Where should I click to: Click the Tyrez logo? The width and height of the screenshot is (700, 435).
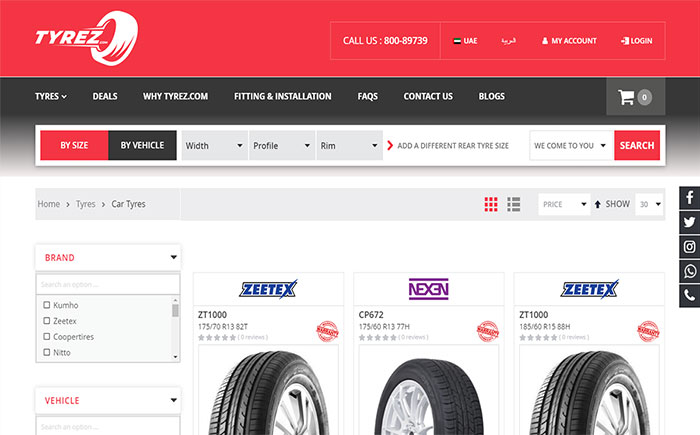(87, 38)
